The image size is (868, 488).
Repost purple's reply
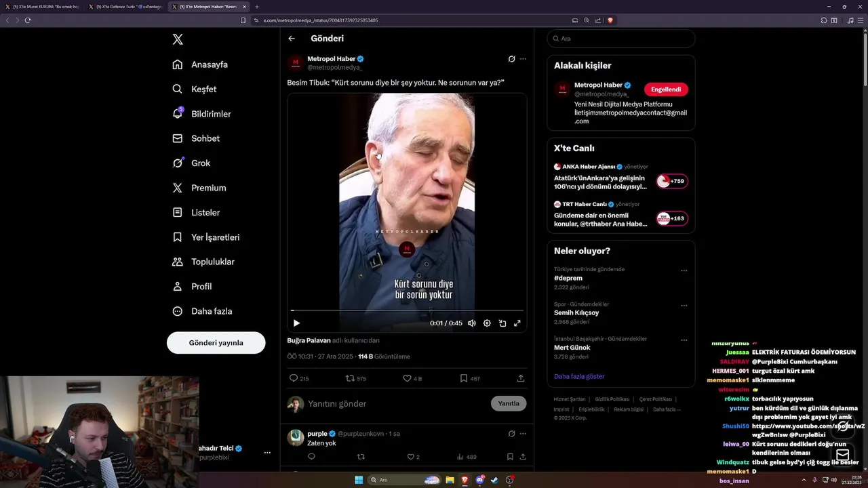pyautogui.click(x=361, y=457)
